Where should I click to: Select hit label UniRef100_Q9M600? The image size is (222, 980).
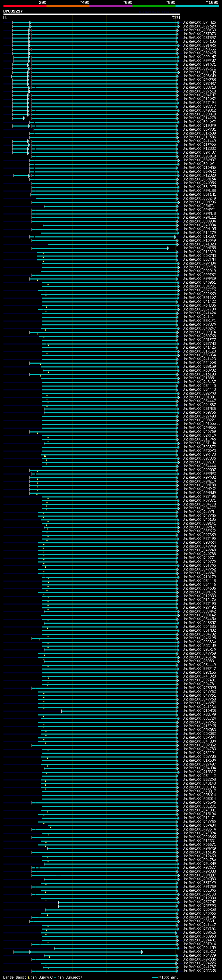(199, 428)
